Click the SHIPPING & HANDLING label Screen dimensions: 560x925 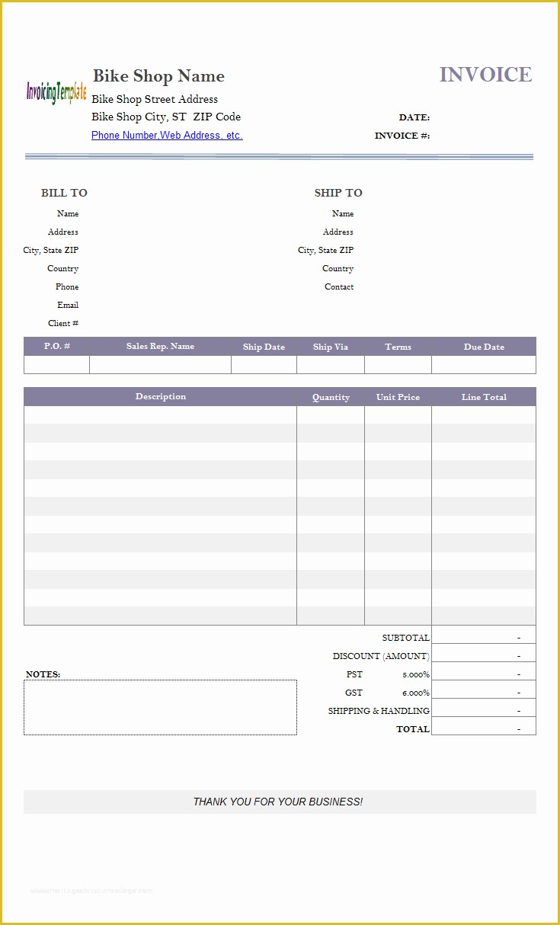click(379, 711)
